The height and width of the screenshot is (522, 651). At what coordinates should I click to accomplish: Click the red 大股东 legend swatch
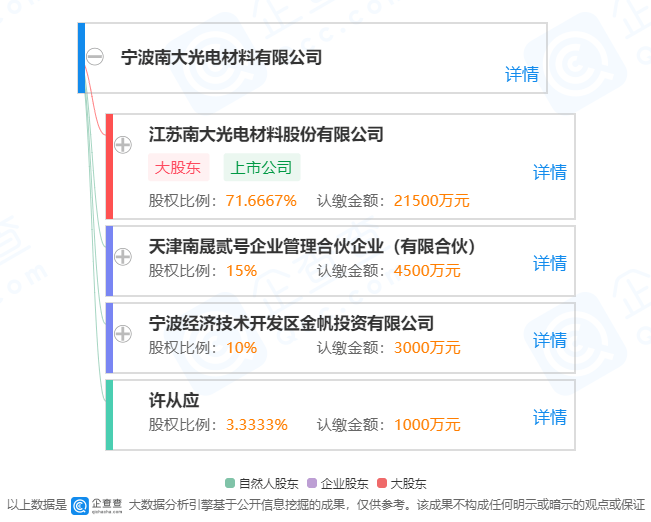[x=382, y=483]
